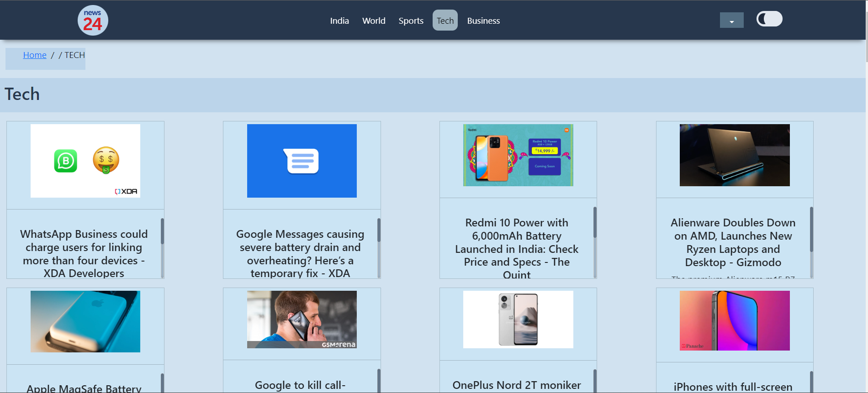Click the iPhones with full-screen headline

(733, 387)
